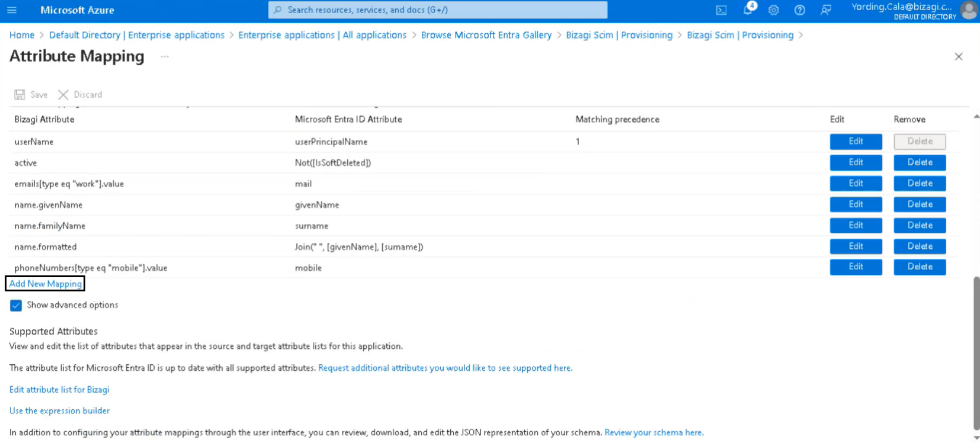Image resolution: width=980 pixels, height=443 pixels.
Task: Edit the active attribute mapping
Action: [x=856, y=162]
